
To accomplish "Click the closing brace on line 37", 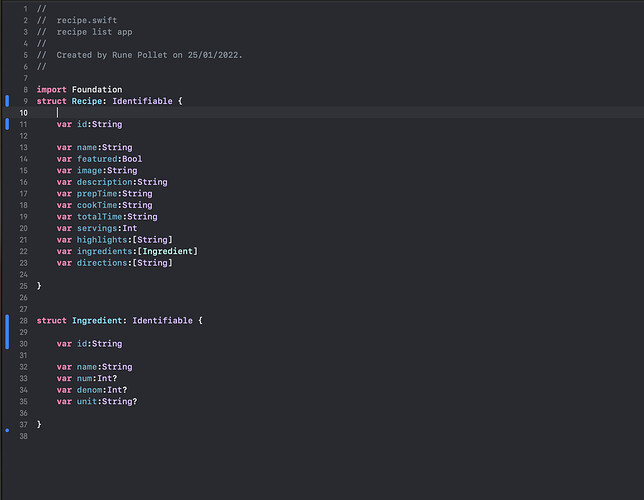I will click(39, 424).
